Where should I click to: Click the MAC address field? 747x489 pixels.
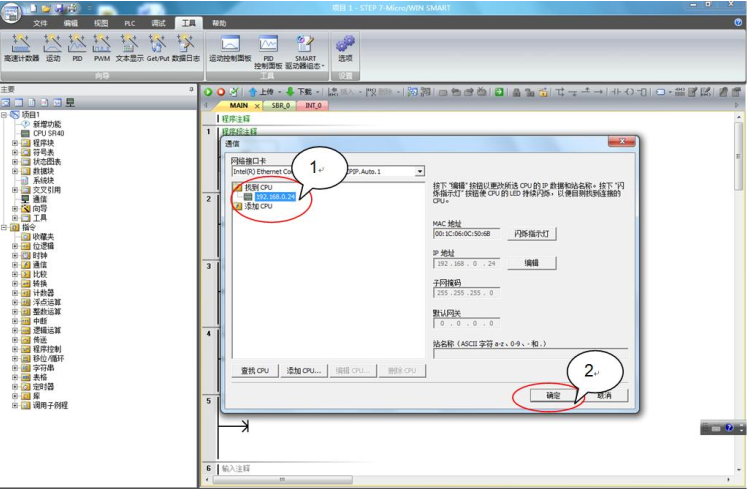pos(466,234)
